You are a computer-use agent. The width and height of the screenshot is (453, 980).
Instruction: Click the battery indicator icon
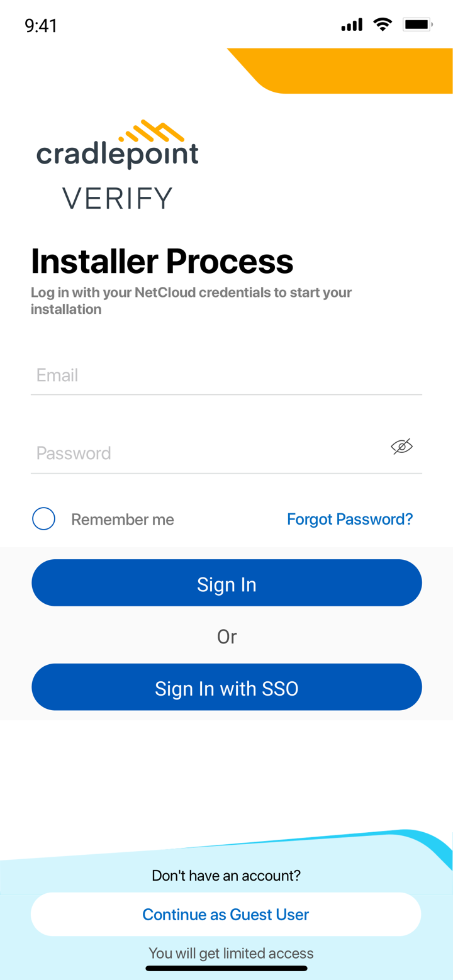(418, 24)
